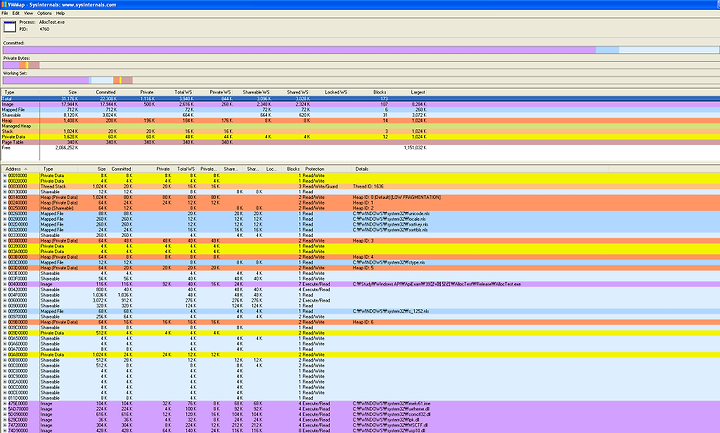Select the Free summary row

click(360, 148)
